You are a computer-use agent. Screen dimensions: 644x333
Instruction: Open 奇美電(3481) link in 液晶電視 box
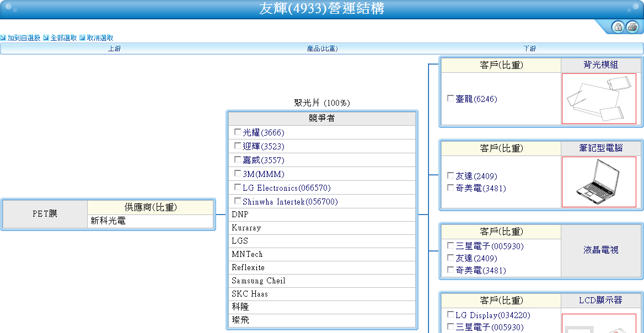[x=481, y=271]
